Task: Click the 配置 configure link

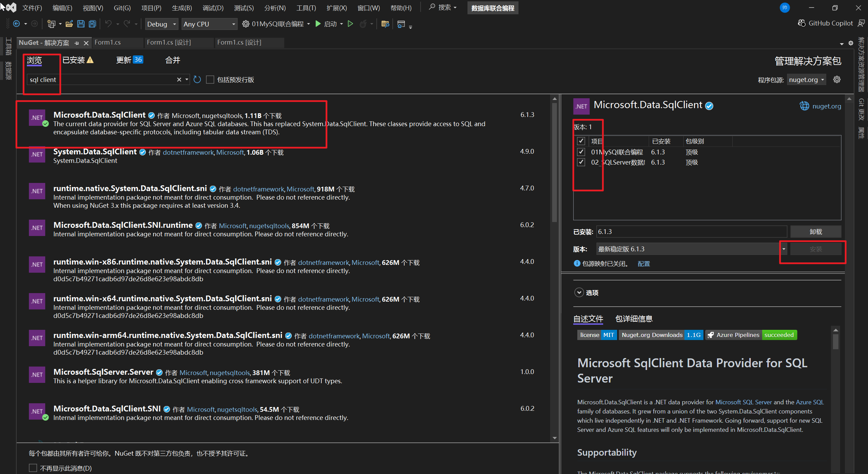Action: click(x=644, y=264)
